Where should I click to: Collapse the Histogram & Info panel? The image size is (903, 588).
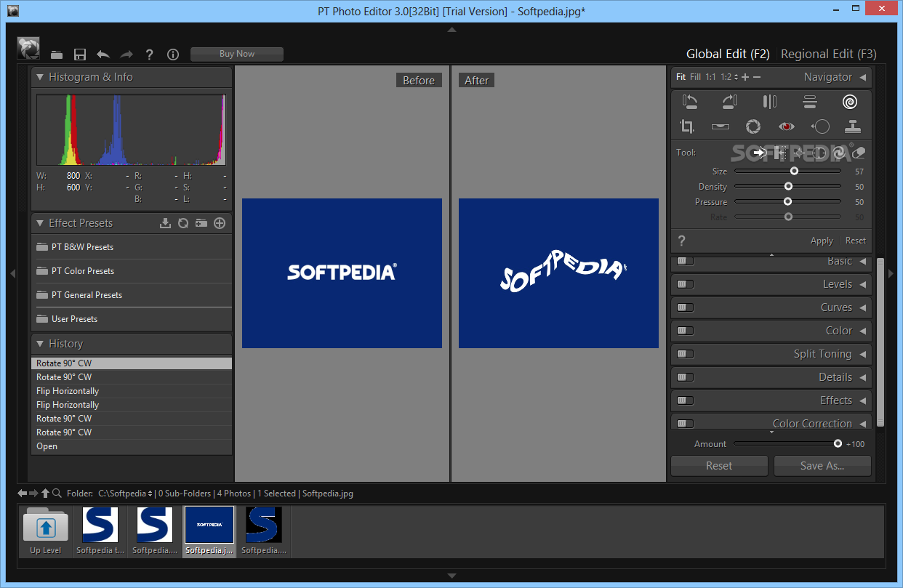(x=40, y=77)
